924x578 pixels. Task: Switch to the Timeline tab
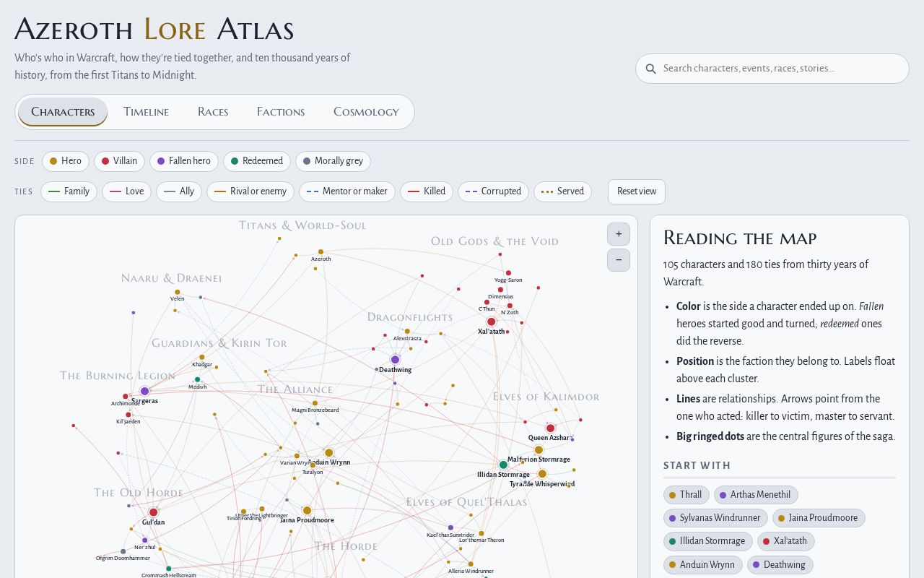pos(146,112)
